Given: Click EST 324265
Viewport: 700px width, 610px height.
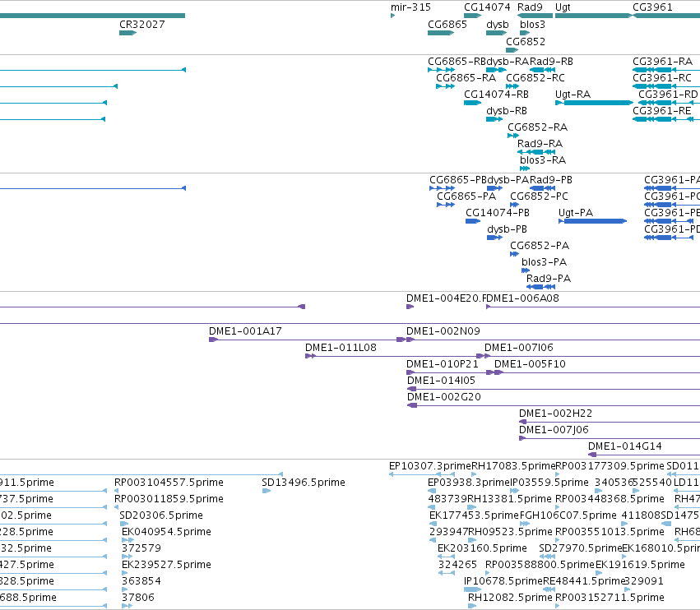Looking at the screenshot, I should pyautogui.click(x=447, y=573).
